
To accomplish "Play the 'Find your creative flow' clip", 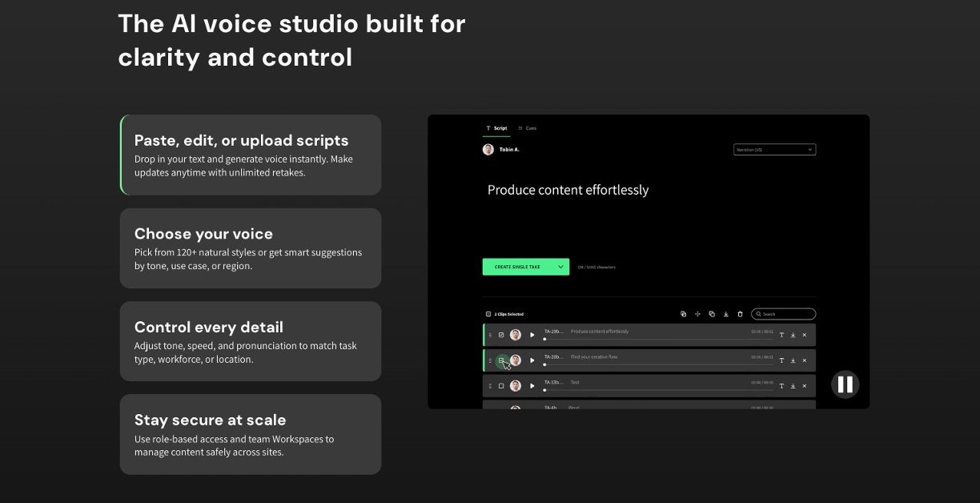I will pos(532,360).
